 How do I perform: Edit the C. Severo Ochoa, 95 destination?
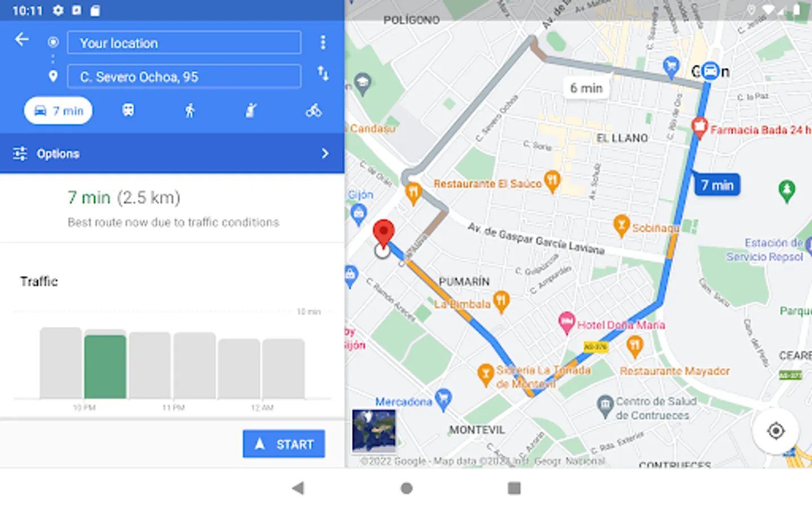(x=184, y=76)
